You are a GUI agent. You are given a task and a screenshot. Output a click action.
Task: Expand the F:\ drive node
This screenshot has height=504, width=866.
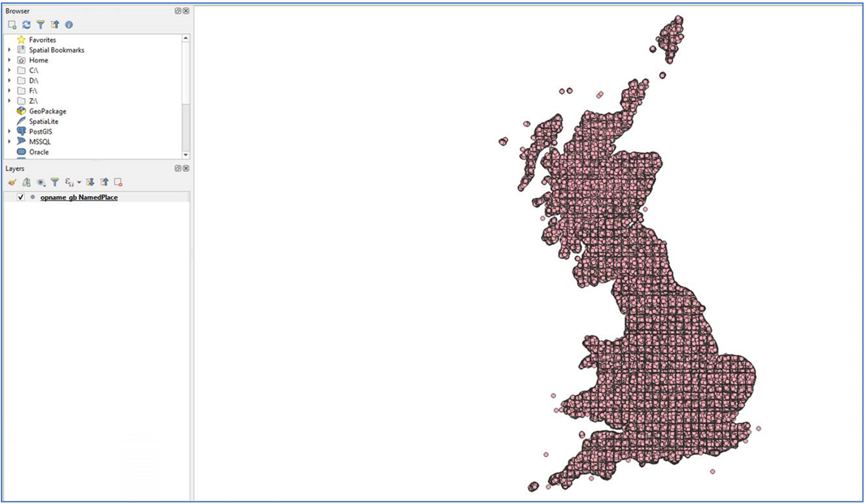tap(9, 91)
